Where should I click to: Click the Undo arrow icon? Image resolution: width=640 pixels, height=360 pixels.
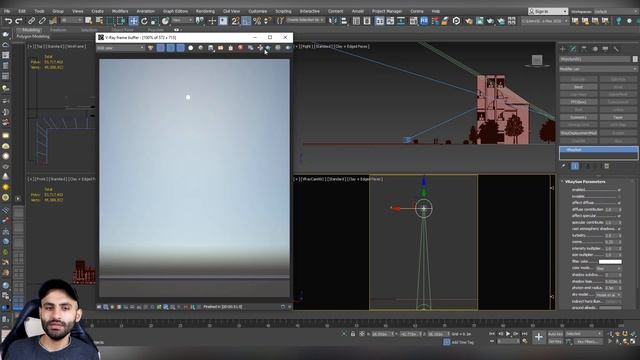(8, 21)
